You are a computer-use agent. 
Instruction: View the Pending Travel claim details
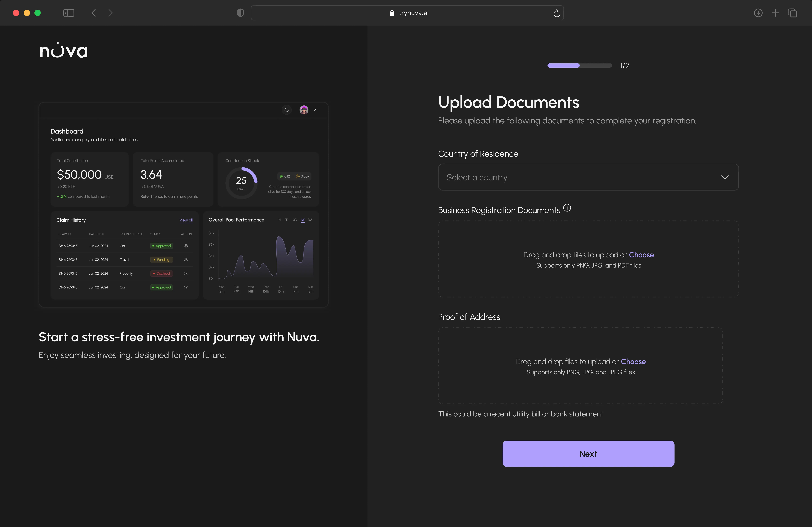(x=186, y=259)
